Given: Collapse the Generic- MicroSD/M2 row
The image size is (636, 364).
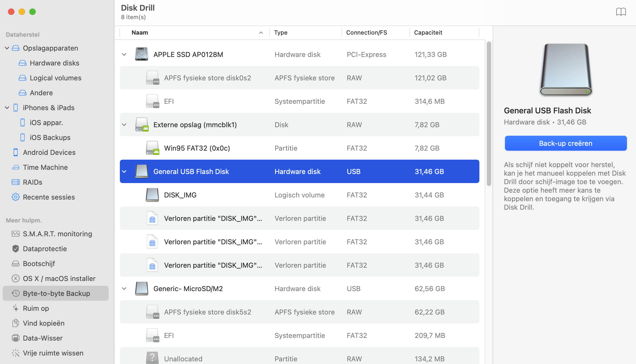Looking at the screenshot, I should 124,289.
